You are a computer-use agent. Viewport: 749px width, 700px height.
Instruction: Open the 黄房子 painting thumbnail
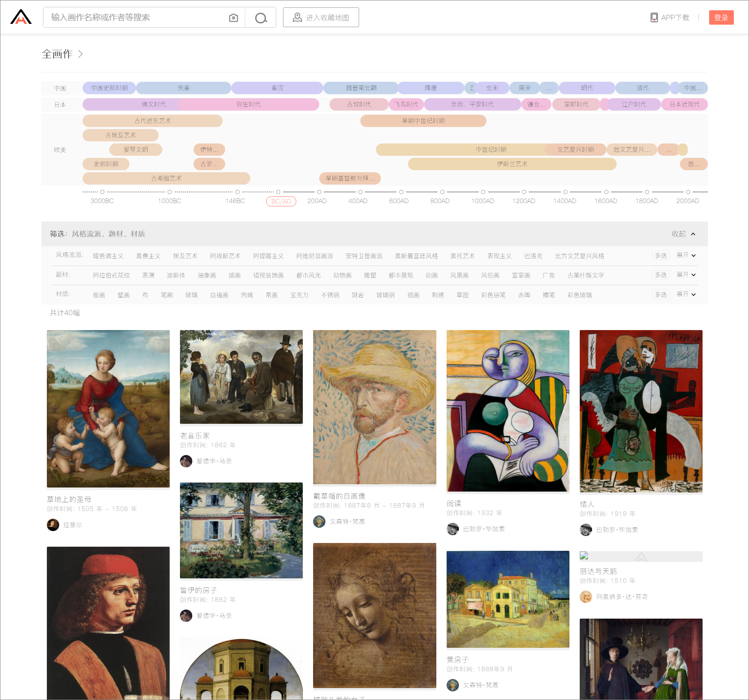pos(508,599)
